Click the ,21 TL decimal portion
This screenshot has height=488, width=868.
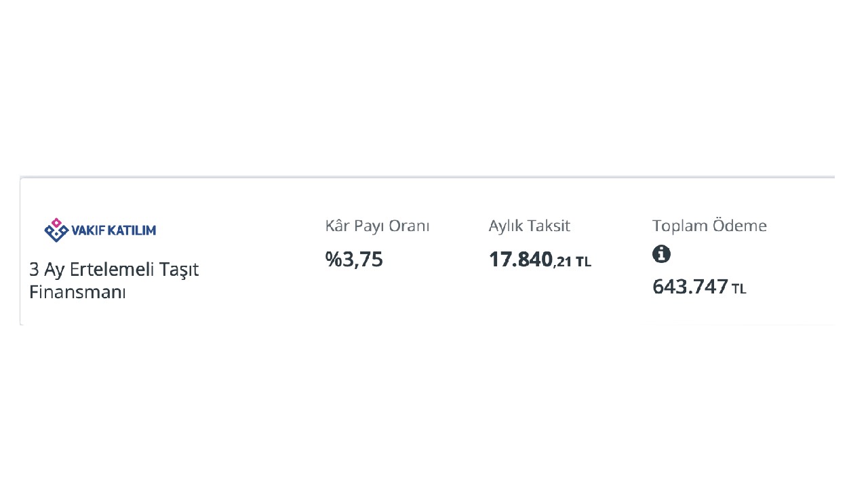(x=572, y=262)
